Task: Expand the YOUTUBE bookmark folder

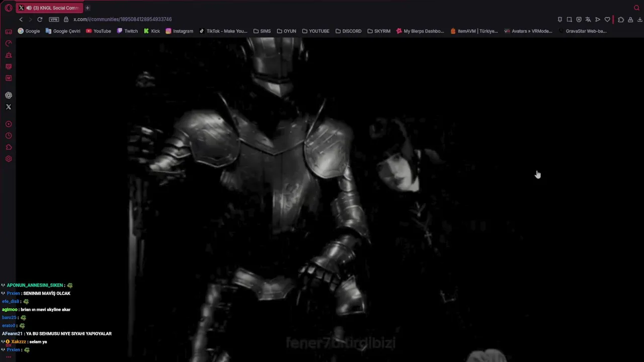Action: [315, 31]
